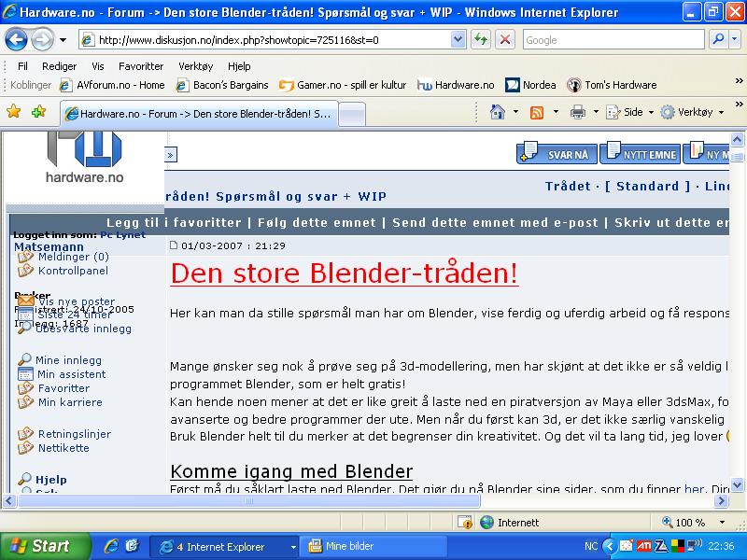Open Kontrollpanel in sidebar
The height and width of the screenshot is (560, 747).
point(73,271)
